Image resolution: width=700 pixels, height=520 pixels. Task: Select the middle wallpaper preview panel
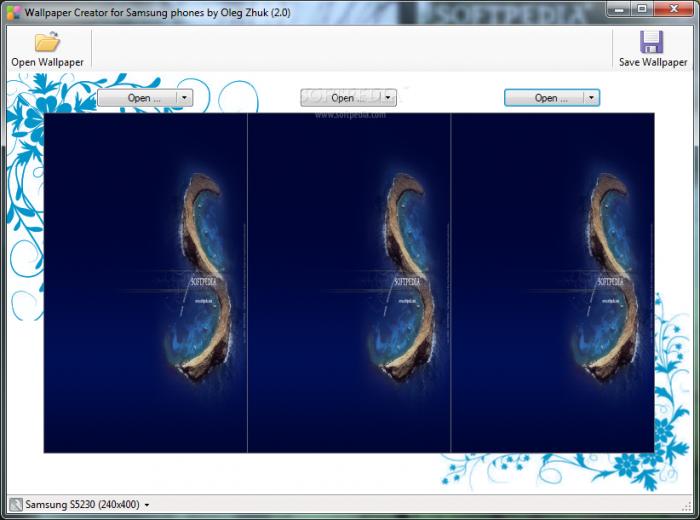pyautogui.click(x=349, y=283)
